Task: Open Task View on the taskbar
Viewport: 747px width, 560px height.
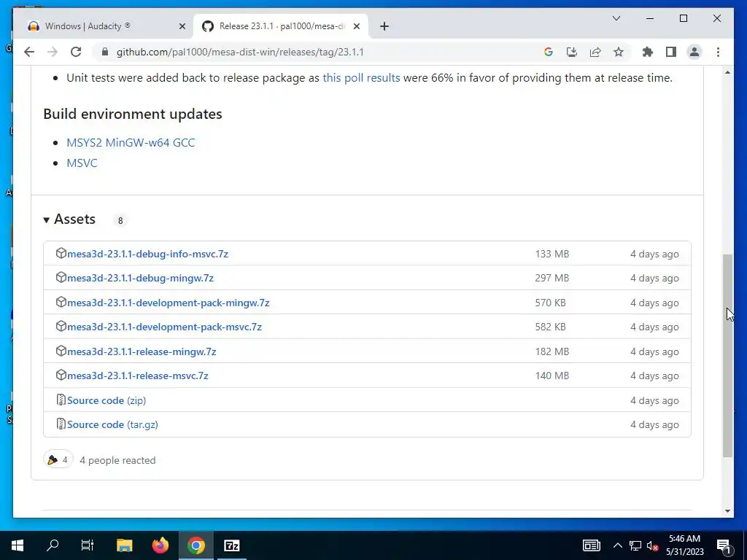Action: (x=88, y=545)
